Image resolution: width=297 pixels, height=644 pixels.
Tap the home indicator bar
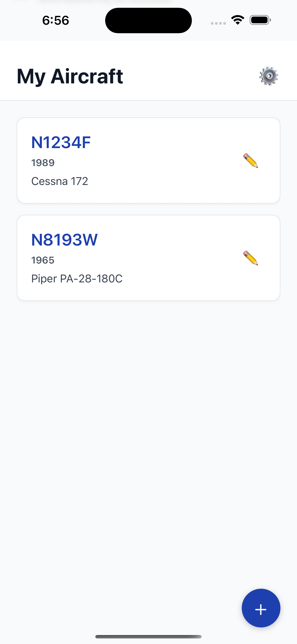click(148, 636)
